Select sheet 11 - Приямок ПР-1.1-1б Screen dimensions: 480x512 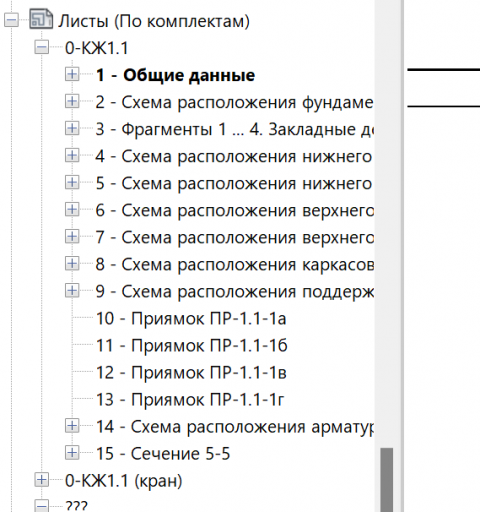[x=192, y=346]
